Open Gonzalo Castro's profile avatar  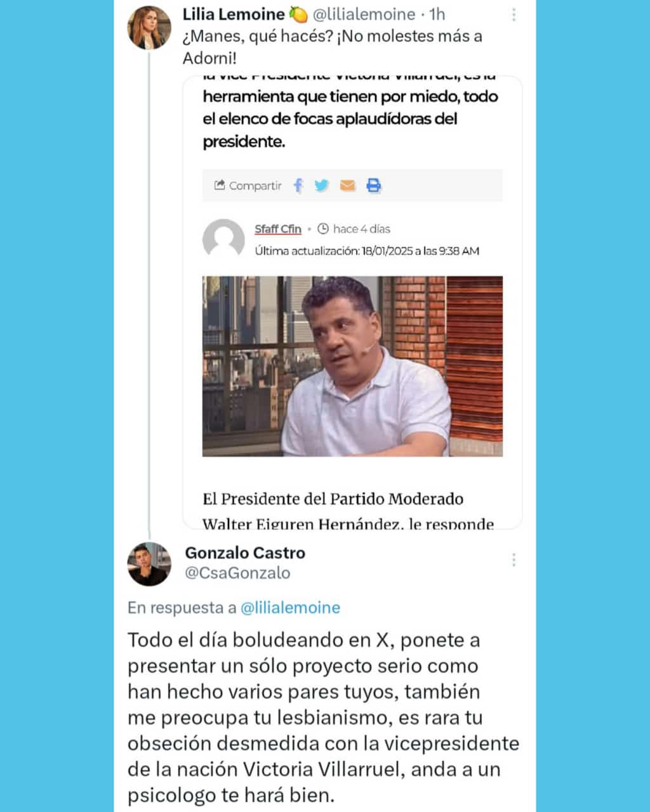(x=149, y=564)
